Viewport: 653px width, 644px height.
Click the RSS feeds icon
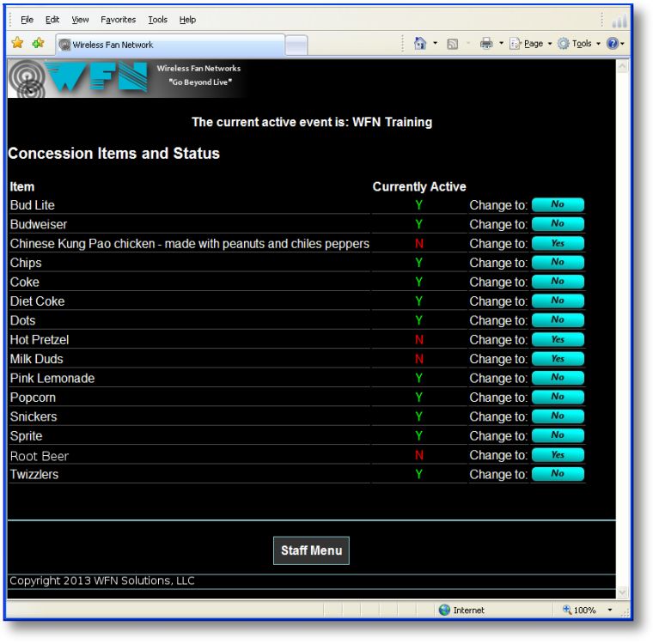coord(452,44)
